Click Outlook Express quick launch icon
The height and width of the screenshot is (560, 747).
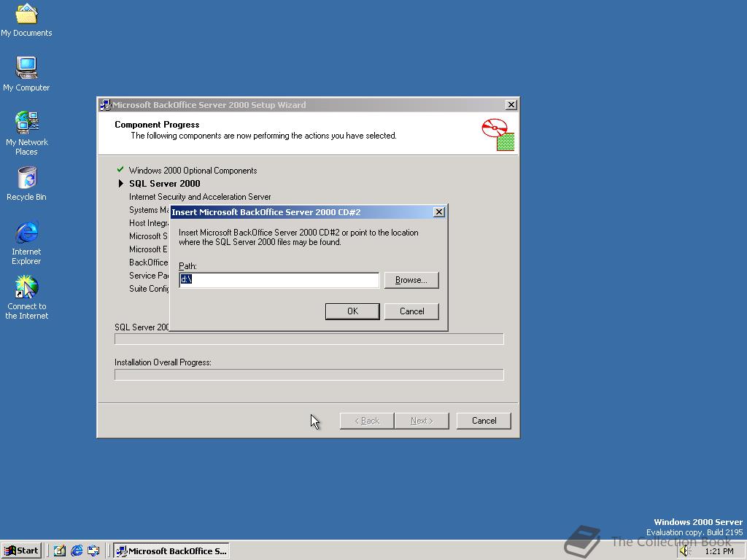click(x=93, y=551)
